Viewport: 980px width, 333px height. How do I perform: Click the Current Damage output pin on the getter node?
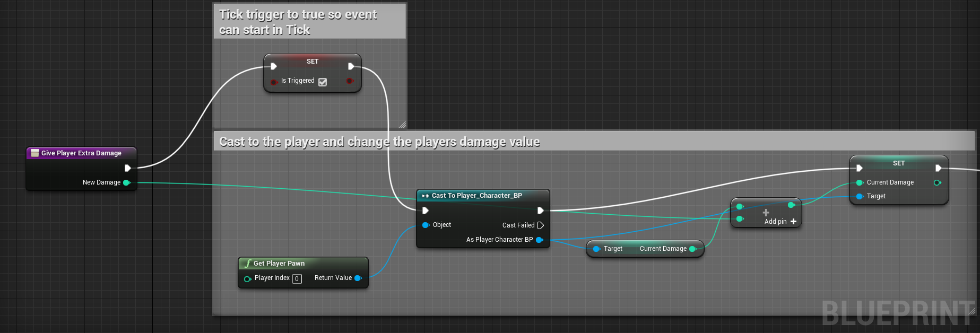click(x=692, y=249)
